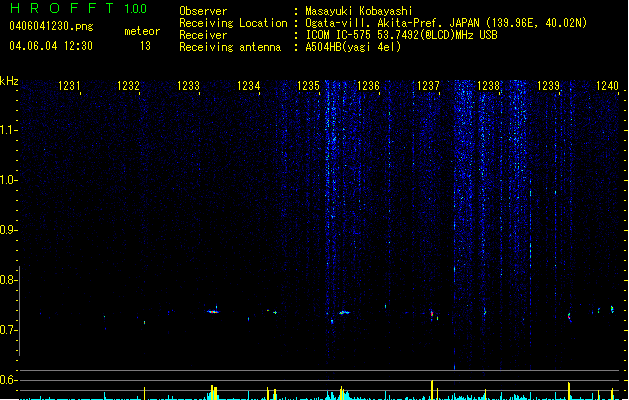Click time marker 1236

(368, 86)
